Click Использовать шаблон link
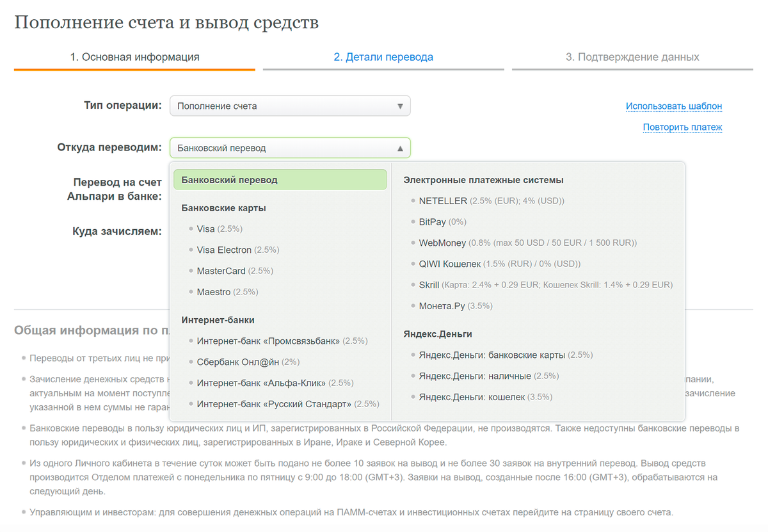 coord(674,106)
